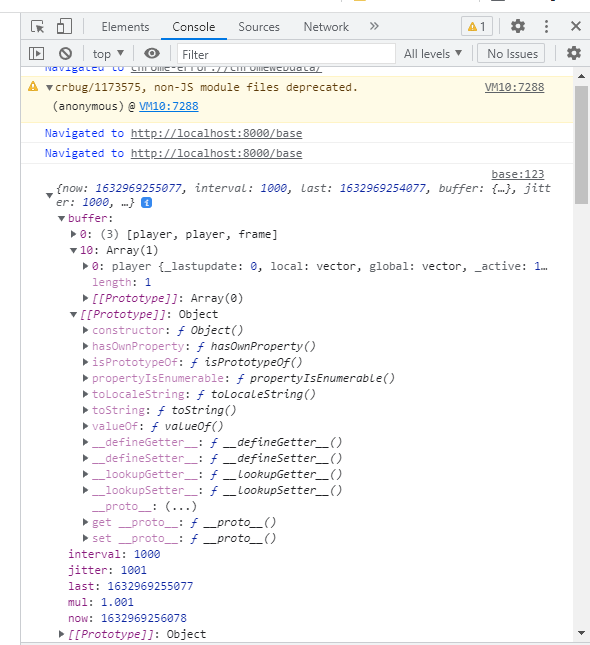
Task: Click the console vertical scrollbar thumb
Action: pos(581,145)
